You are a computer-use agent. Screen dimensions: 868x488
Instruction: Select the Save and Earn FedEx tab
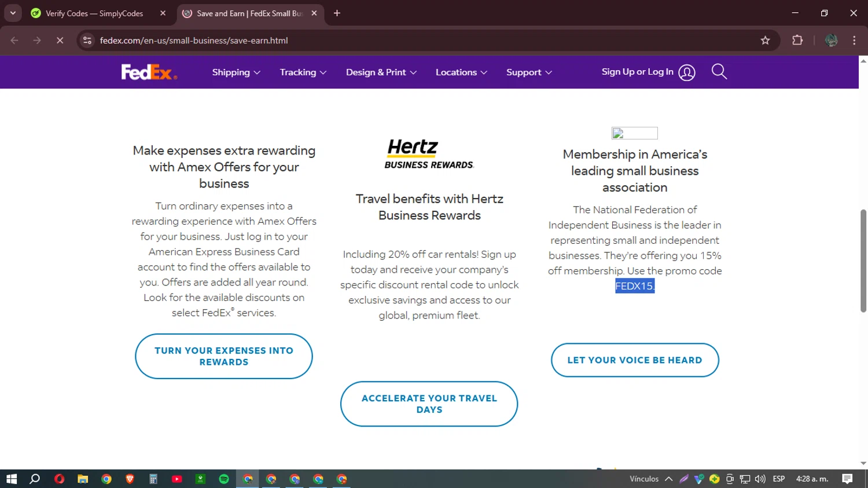[250, 13]
